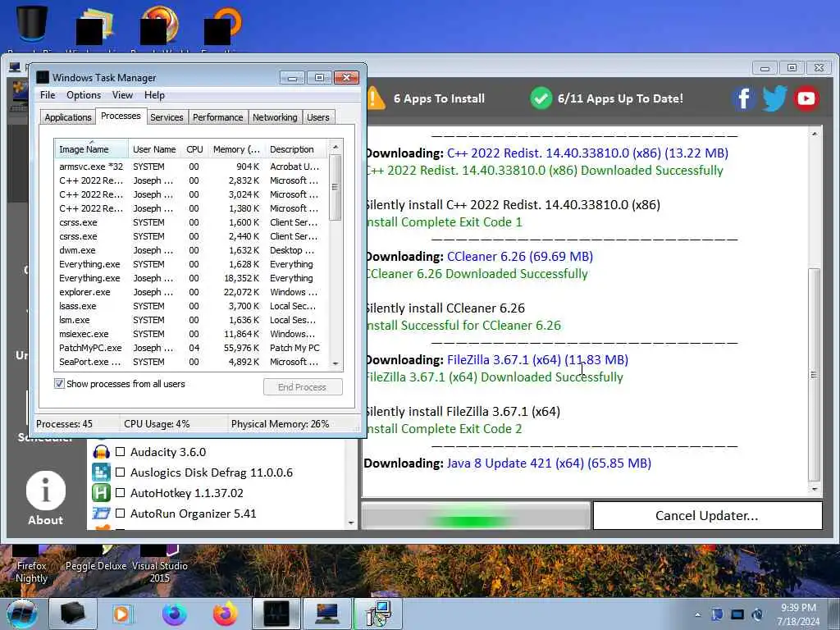
Task: Sort processes by CPU column
Action: coord(194,149)
